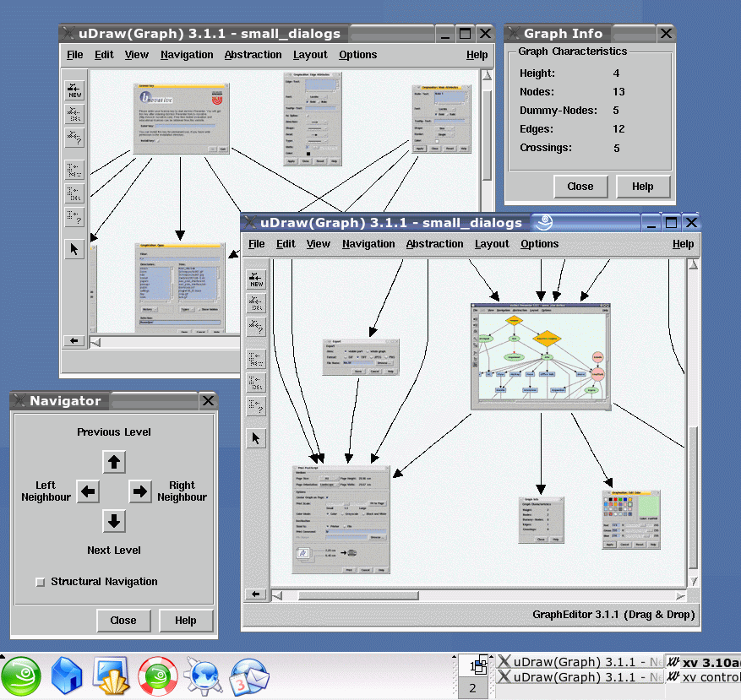This screenshot has width=741, height=700.
Task: Click the NEW node icon in the front uDraw window
Action: point(256,279)
